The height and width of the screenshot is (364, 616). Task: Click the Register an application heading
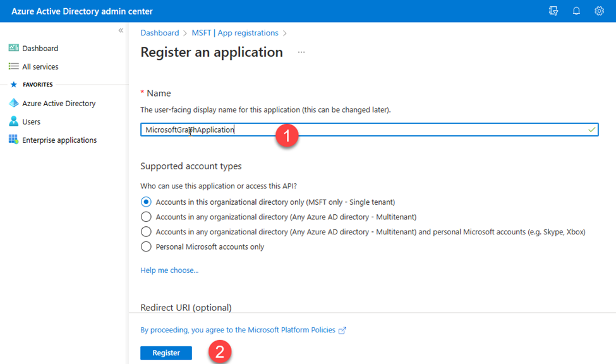(x=212, y=52)
